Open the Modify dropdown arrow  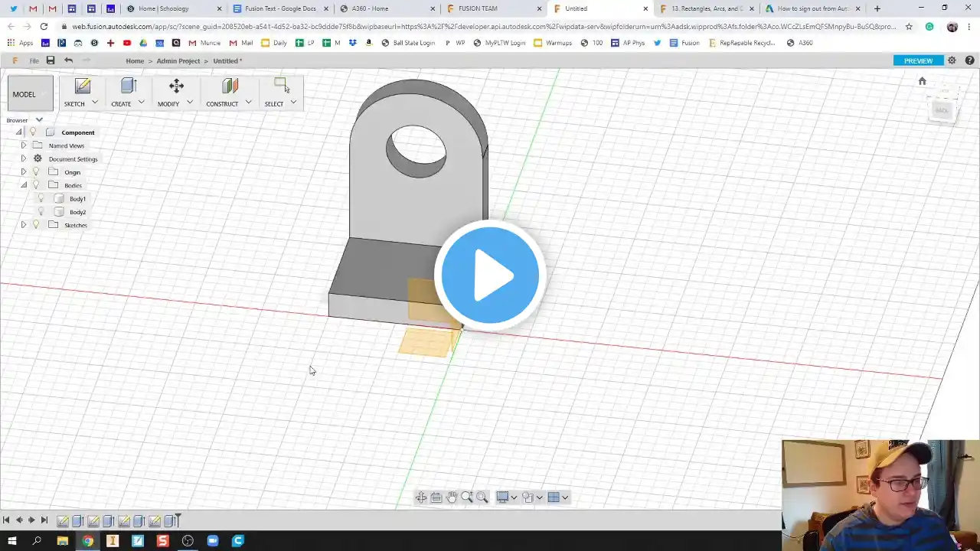[190, 103]
